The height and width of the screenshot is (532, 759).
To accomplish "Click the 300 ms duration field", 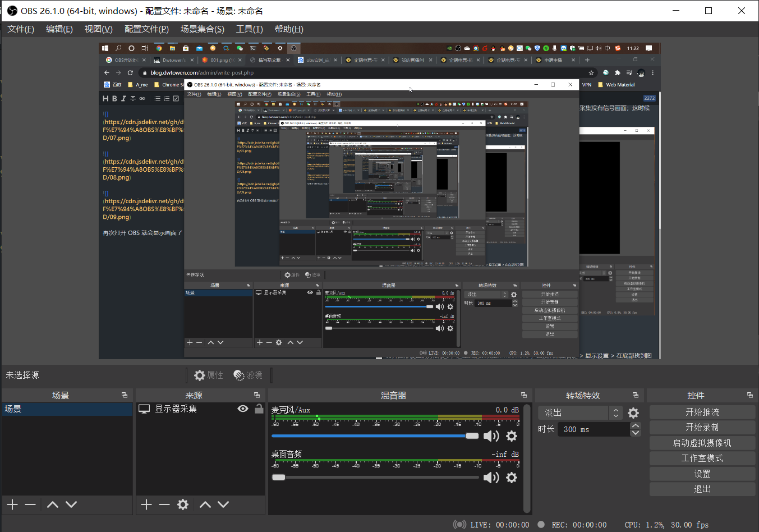I will [x=594, y=429].
